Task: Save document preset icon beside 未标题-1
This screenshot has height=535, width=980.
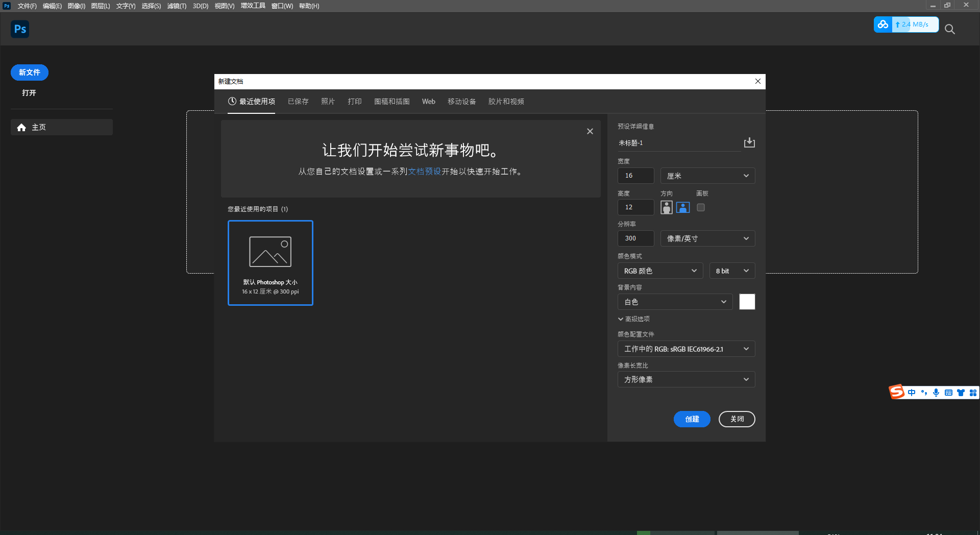Action: (749, 142)
